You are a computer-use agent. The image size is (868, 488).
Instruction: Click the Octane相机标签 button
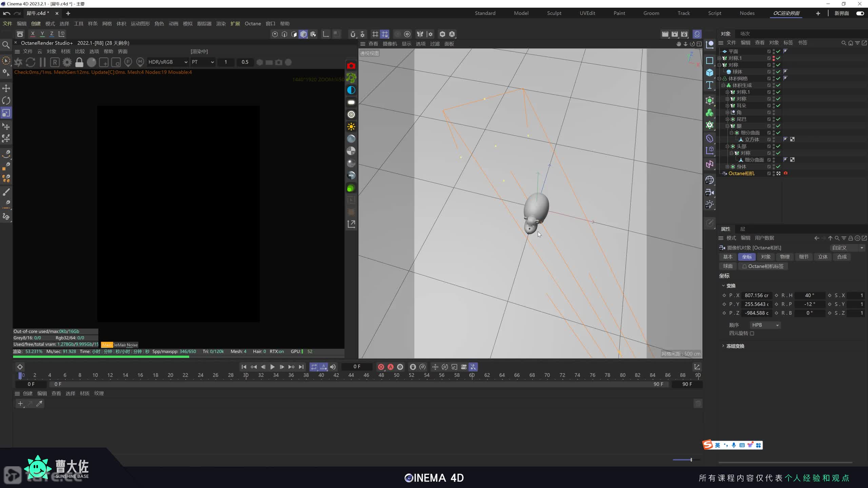pos(763,266)
